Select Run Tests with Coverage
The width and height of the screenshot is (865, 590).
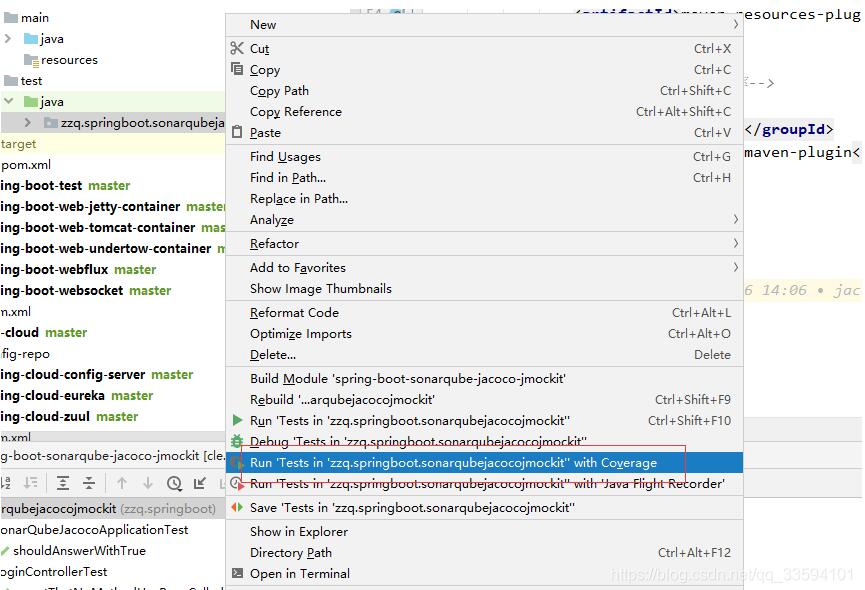coord(453,462)
